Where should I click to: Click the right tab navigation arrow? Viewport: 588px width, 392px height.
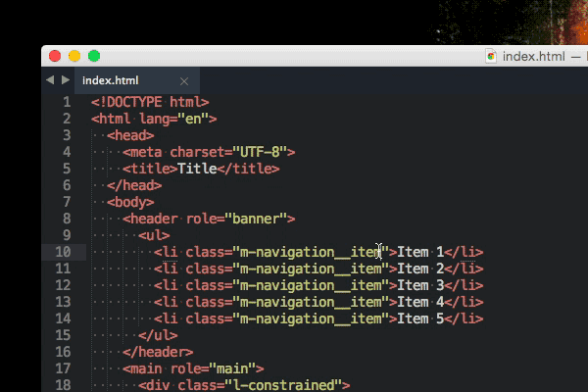pyautogui.click(x=66, y=80)
